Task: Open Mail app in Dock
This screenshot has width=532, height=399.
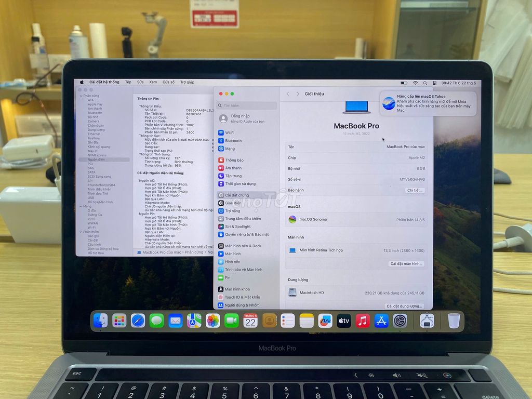Action: pos(176,321)
